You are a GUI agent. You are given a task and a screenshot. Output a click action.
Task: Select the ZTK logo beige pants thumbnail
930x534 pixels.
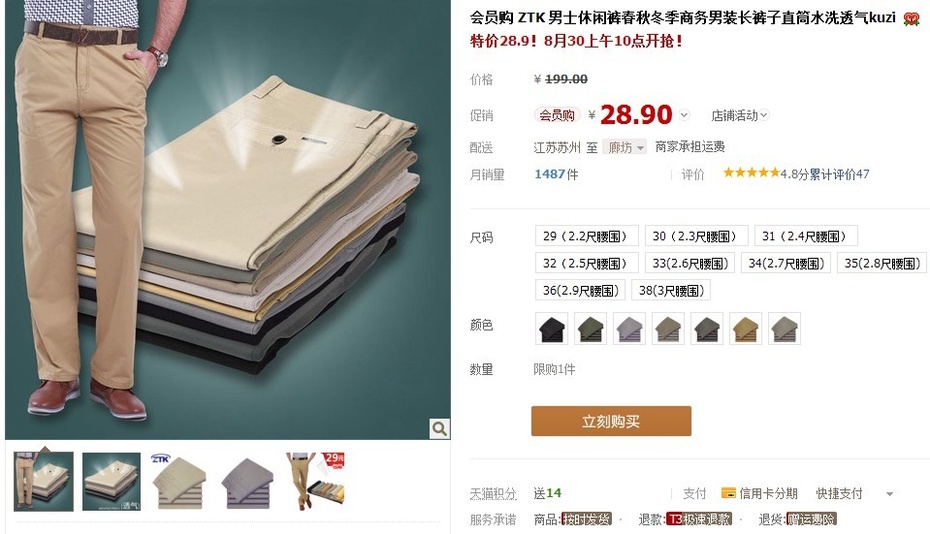pyautogui.click(x=179, y=481)
